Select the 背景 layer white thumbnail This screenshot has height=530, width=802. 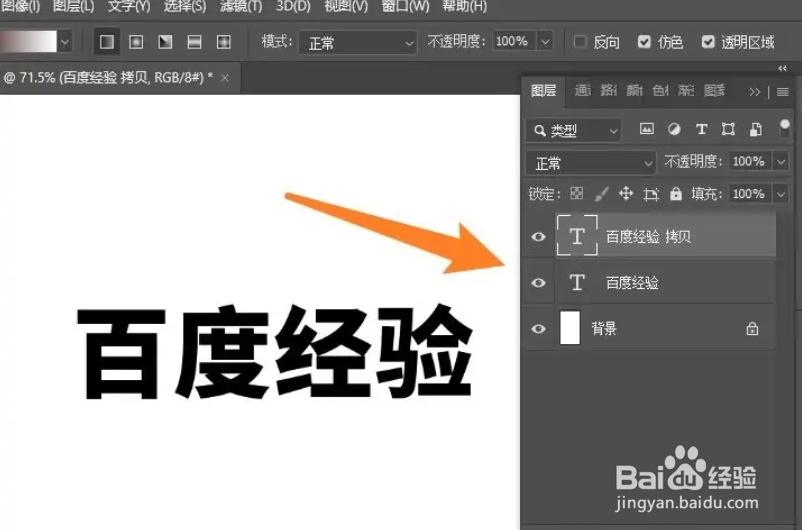pyautogui.click(x=570, y=328)
